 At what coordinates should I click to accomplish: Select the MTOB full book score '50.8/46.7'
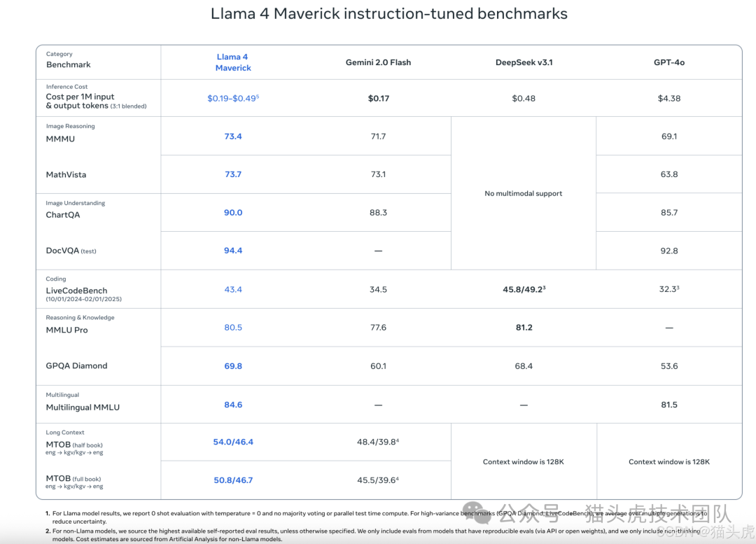click(233, 480)
